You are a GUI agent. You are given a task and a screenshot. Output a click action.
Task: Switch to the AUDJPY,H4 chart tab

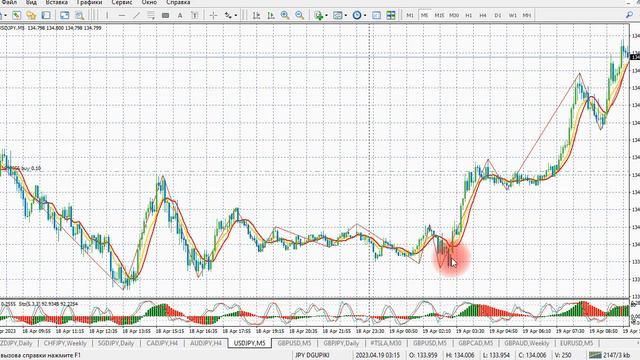[206, 343]
